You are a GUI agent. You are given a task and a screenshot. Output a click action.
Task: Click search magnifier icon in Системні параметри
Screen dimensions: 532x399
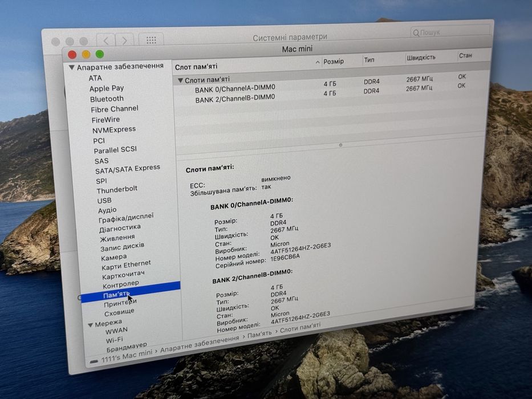tap(416, 32)
